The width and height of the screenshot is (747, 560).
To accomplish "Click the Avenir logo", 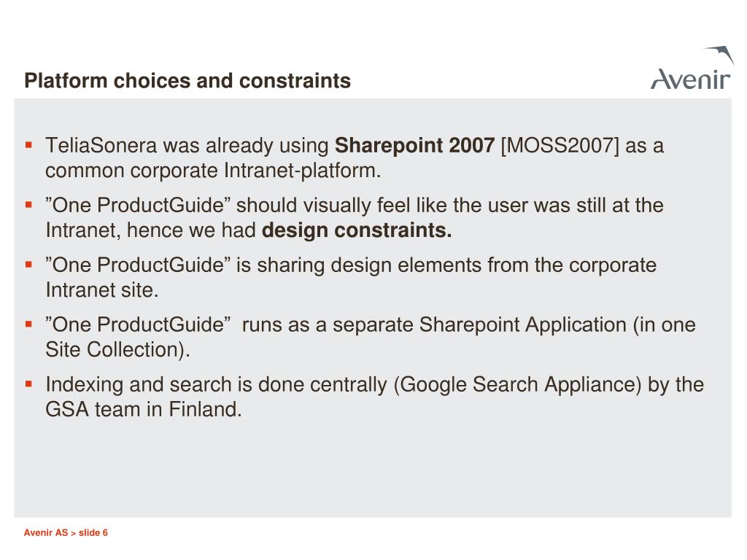I will tap(692, 68).
